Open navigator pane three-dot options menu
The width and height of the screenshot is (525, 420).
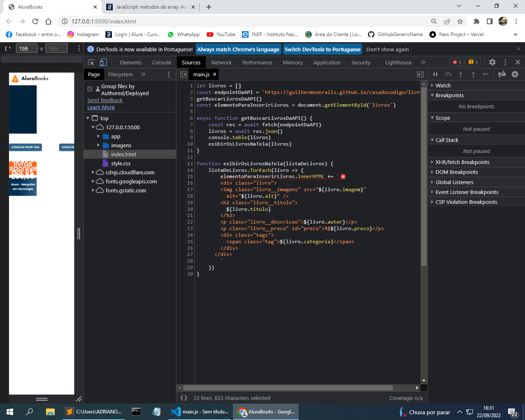click(x=169, y=74)
